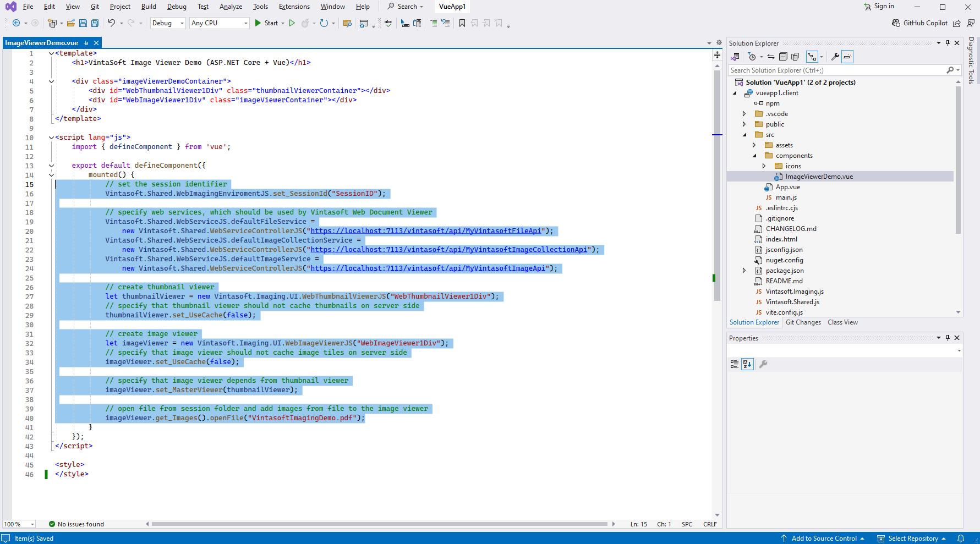Click the New Project toolbar icon

coord(52,23)
